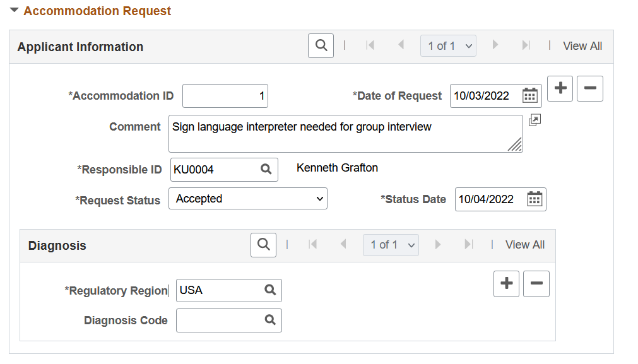Image resolution: width=638 pixels, height=364 pixels.
Task: Look up Regulatory Region values
Action: pos(270,290)
